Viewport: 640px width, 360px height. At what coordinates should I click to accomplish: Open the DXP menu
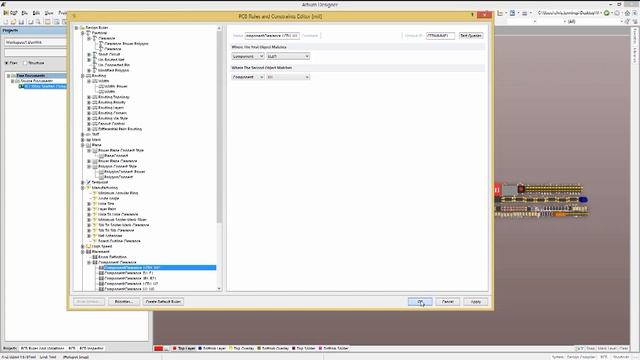(11, 13)
